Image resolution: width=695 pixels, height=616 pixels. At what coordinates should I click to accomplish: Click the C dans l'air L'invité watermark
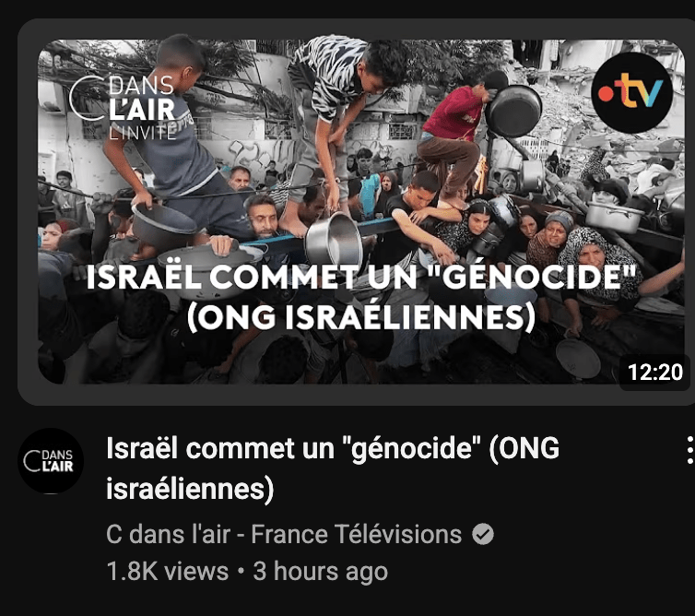point(124,108)
